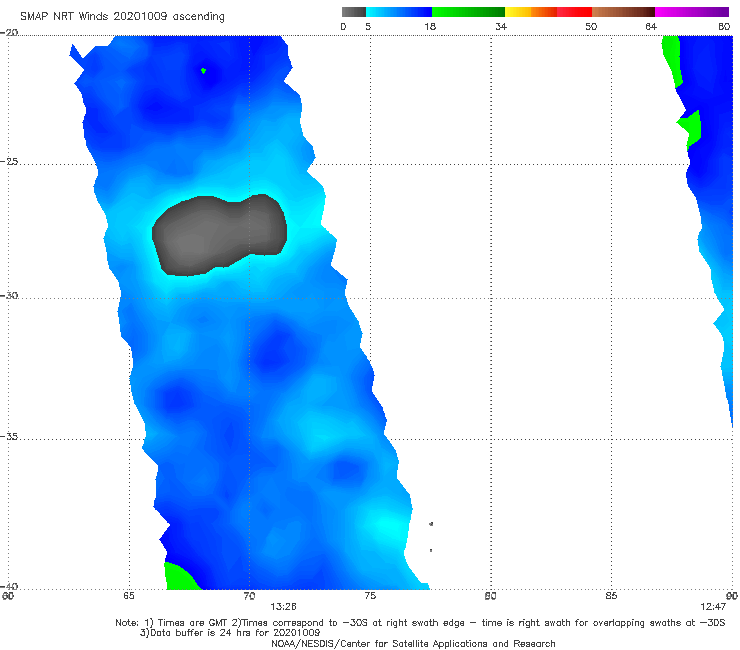The width and height of the screenshot is (740, 650).
Task: Click the longitude label '85'
Action: (611, 595)
